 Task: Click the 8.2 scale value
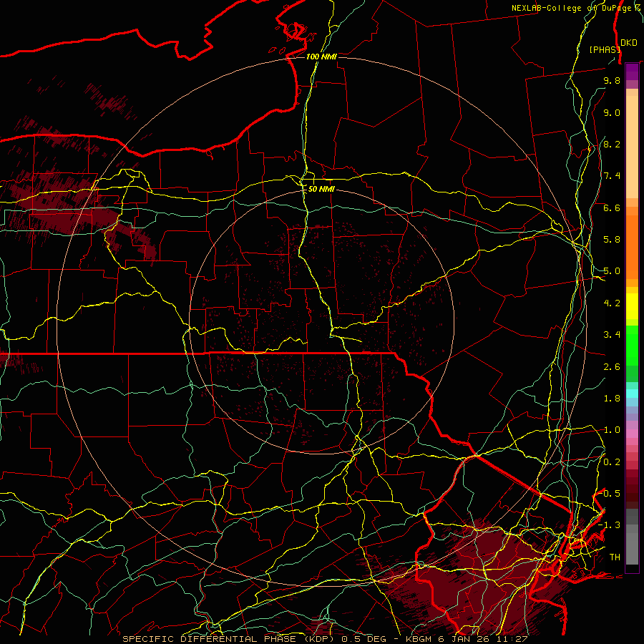pyautogui.click(x=612, y=144)
